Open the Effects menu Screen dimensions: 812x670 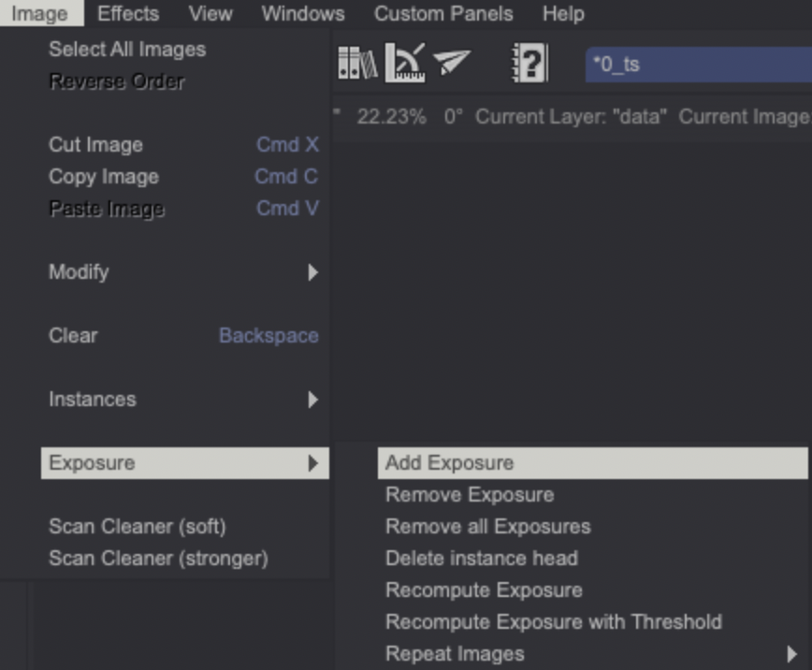click(x=127, y=13)
